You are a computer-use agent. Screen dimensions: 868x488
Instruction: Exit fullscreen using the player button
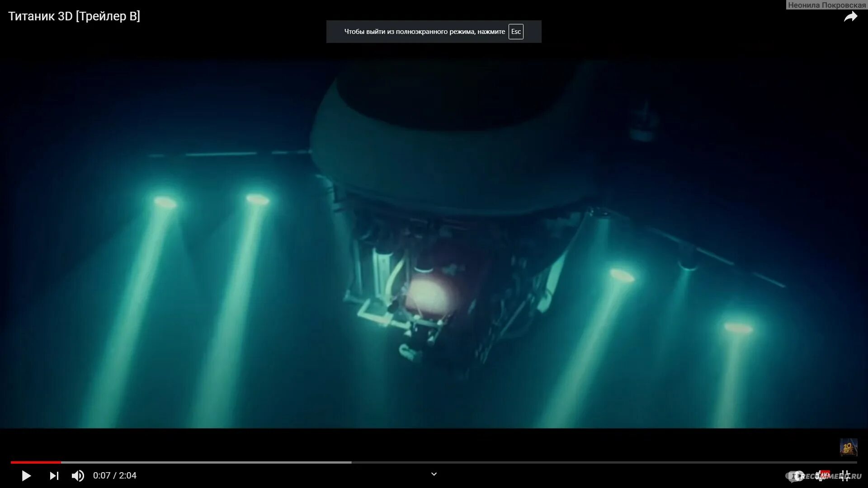coord(845,476)
